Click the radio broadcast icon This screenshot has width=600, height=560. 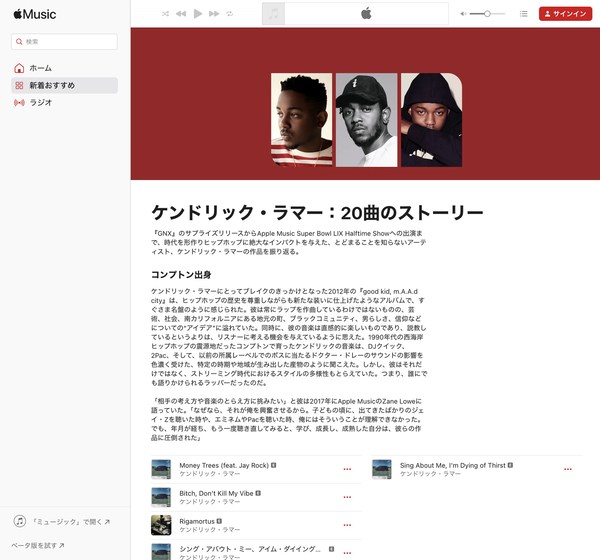(x=19, y=102)
